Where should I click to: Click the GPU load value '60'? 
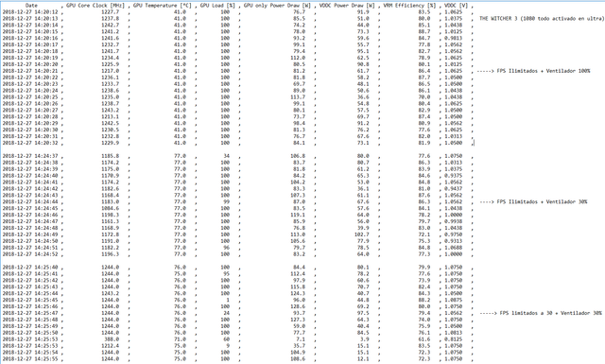pos(227,339)
